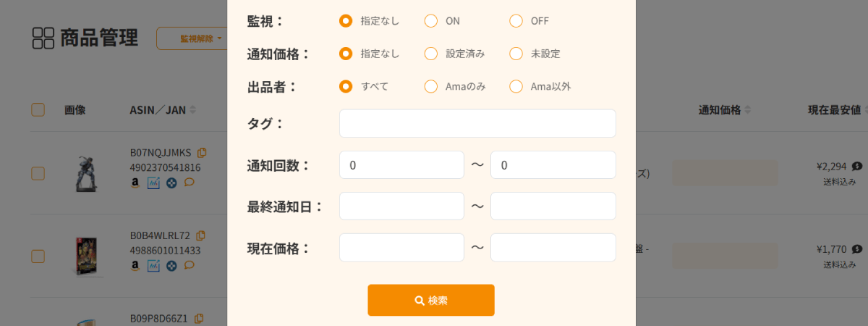Click Amazon icon under JAN 4988601011433

point(135,265)
